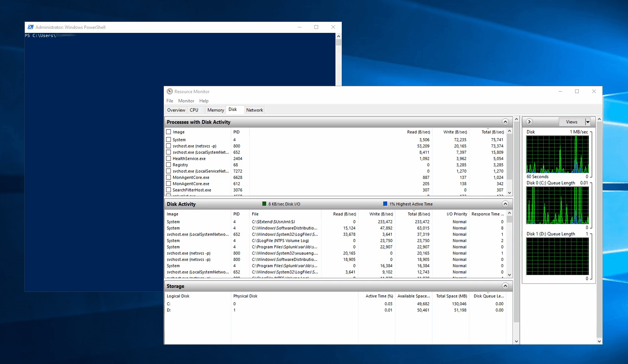Collapse the Disk Activity section
Screen dimensions: 628x364
coord(505,203)
